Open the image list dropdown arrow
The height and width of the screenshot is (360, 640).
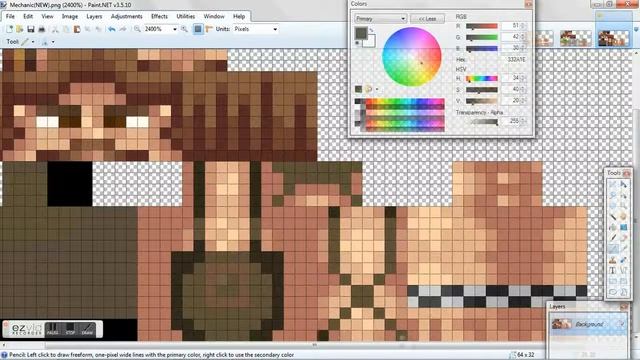636,29
